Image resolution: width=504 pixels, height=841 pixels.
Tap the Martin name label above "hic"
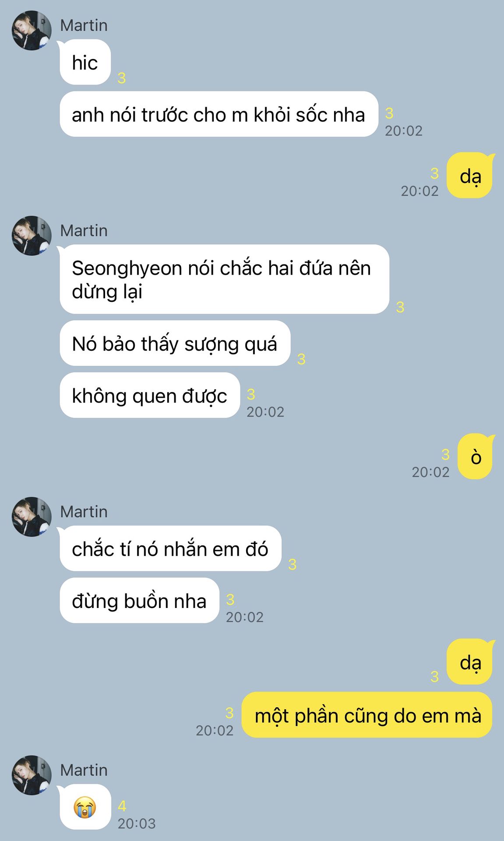click(x=84, y=25)
